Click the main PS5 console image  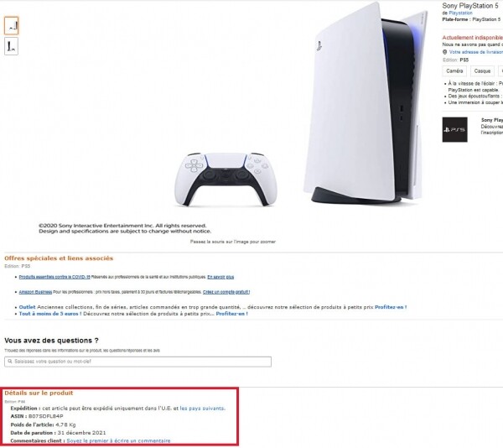coord(366,103)
